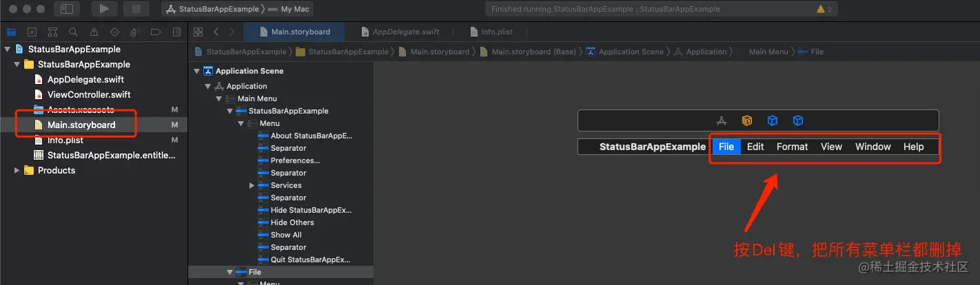Viewport: 980px width, 285px height.
Task: Go back in editor history
Action: tap(216, 32)
